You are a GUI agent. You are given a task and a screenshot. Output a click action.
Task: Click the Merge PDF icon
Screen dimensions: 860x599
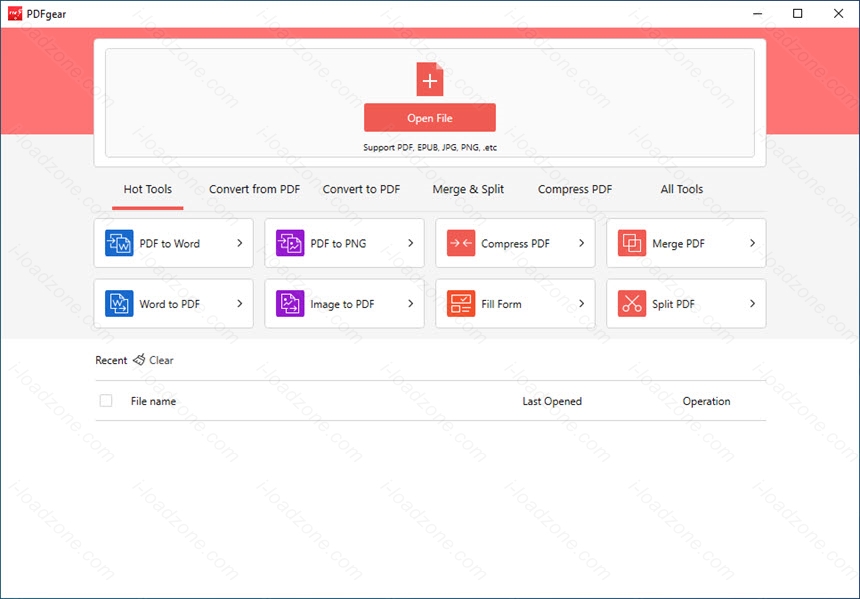pyautogui.click(x=632, y=243)
